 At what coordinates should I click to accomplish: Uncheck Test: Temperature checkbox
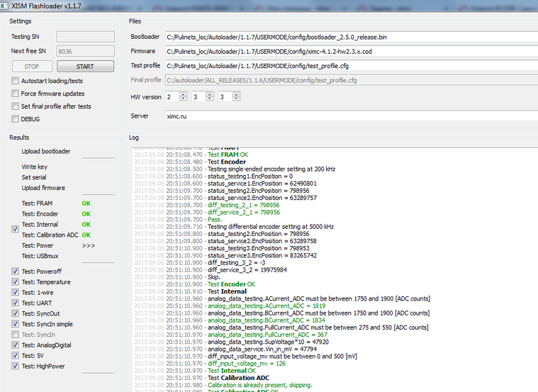(x=15, y=282)
